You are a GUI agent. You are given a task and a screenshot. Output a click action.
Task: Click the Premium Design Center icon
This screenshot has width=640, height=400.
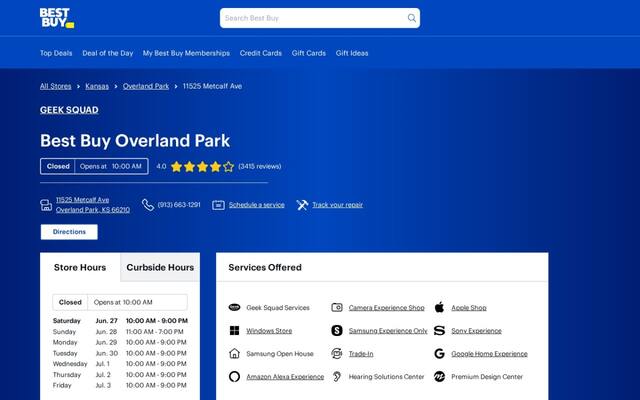[x=439, y=376]
